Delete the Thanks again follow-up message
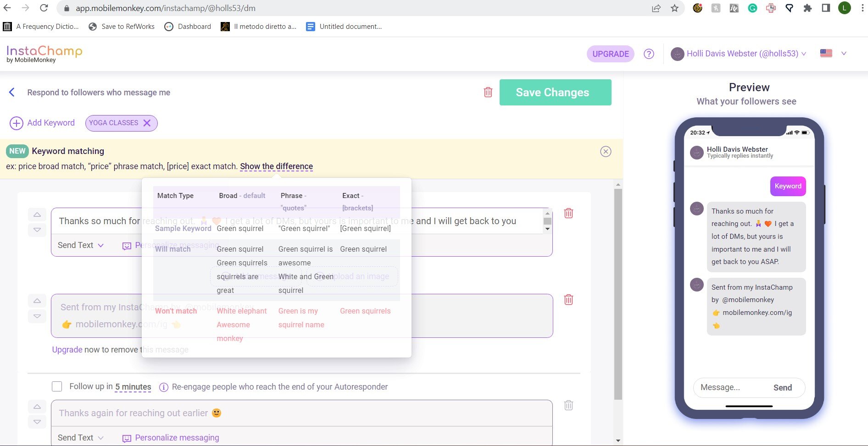The height and width of the screenshot is (446, 868). pos(568,405)
